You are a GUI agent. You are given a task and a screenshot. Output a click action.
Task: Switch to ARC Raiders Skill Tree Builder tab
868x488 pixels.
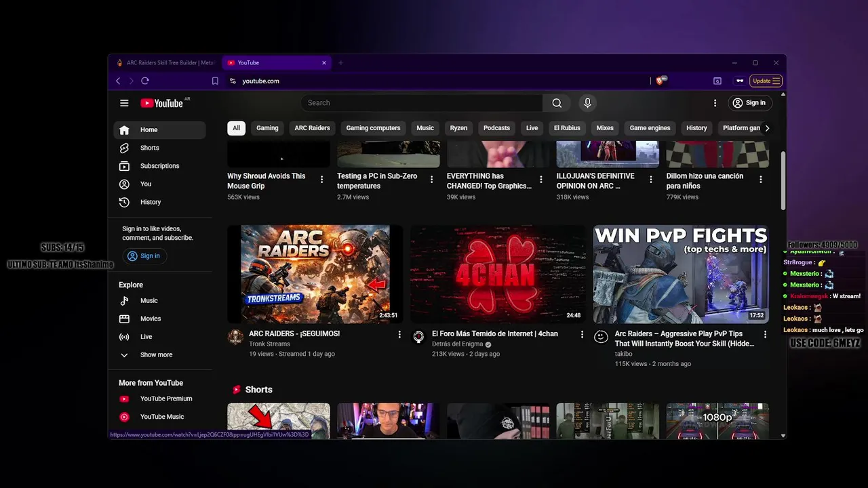point(165,63)
